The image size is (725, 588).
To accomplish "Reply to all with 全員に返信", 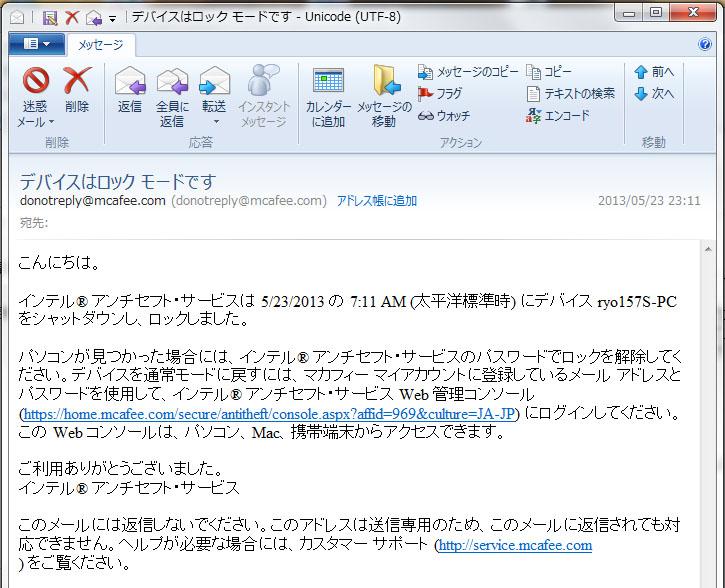I will pyautogui.click(x=172, y=97).
